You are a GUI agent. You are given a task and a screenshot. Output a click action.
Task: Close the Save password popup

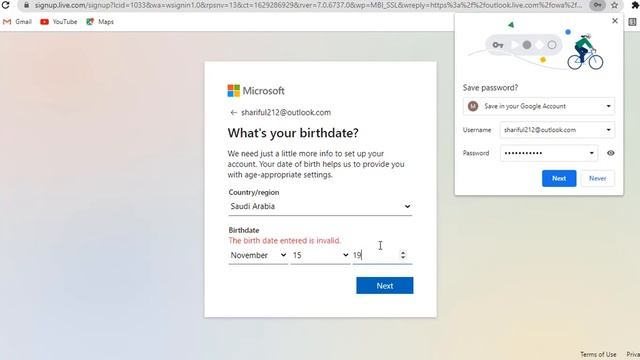point(615,21)
